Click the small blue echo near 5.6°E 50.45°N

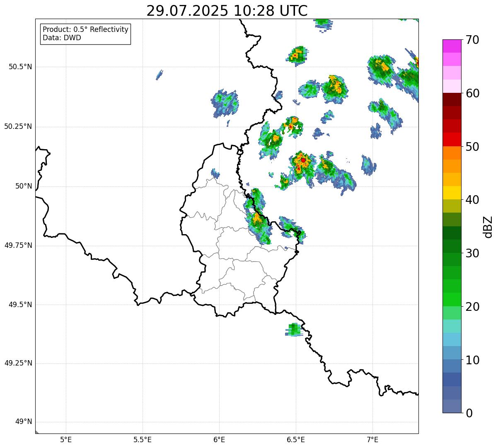click(159, 75)
